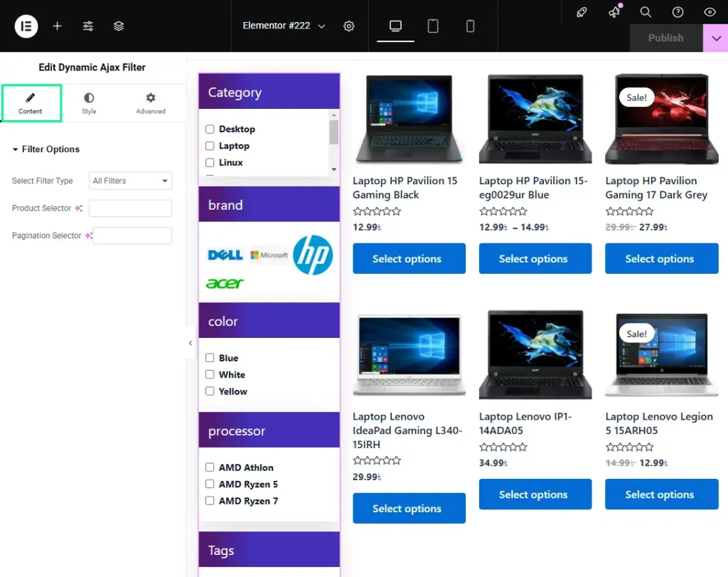Open Lenovo IdeaPad Gaming L340 product image
This screenshot has width=728, height=577.
coord(409,355)
